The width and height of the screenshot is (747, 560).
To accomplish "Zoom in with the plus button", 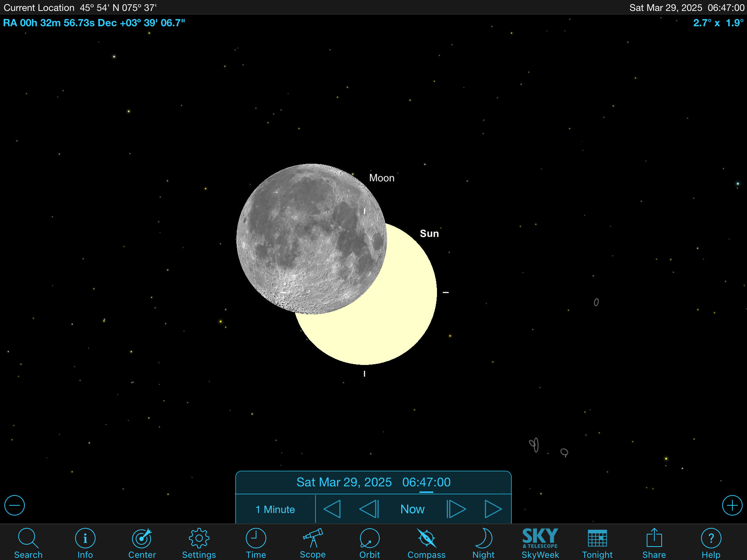I will pos(732,505).
